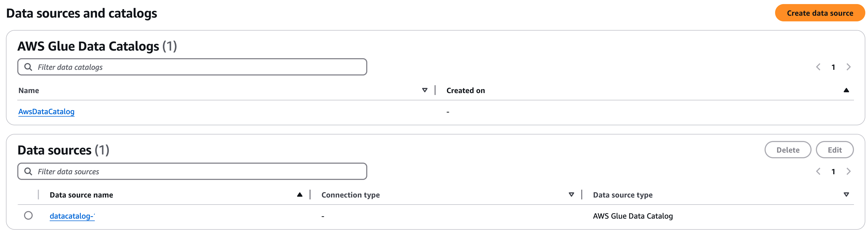Viewport: 868px width, 250px height.
Task: Go to previous page of Glue Data Catalogs
Action: coord(818,67)
